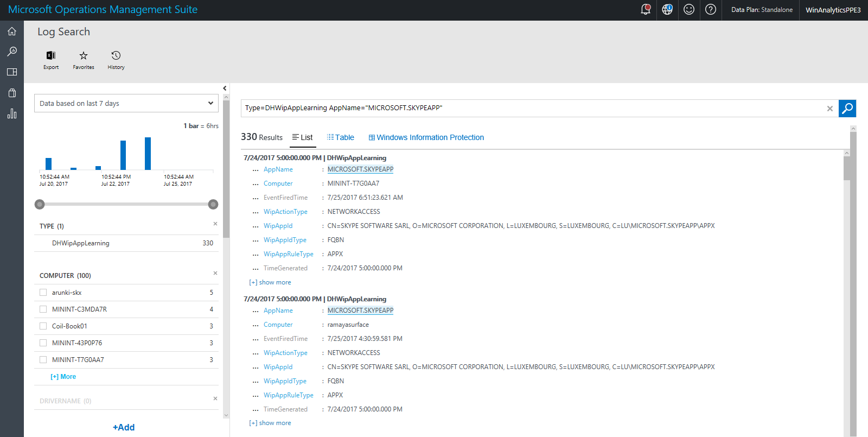Click the WipAppRuleType link in first record
868x437 pixels.
pyautogui.click(x=289, y=254)
